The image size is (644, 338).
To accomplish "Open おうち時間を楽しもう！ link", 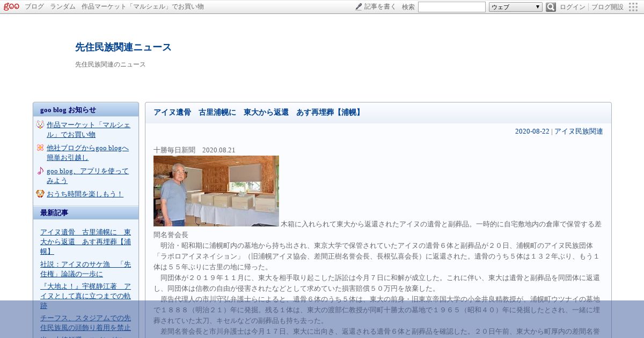I will [x=85, y=194].
